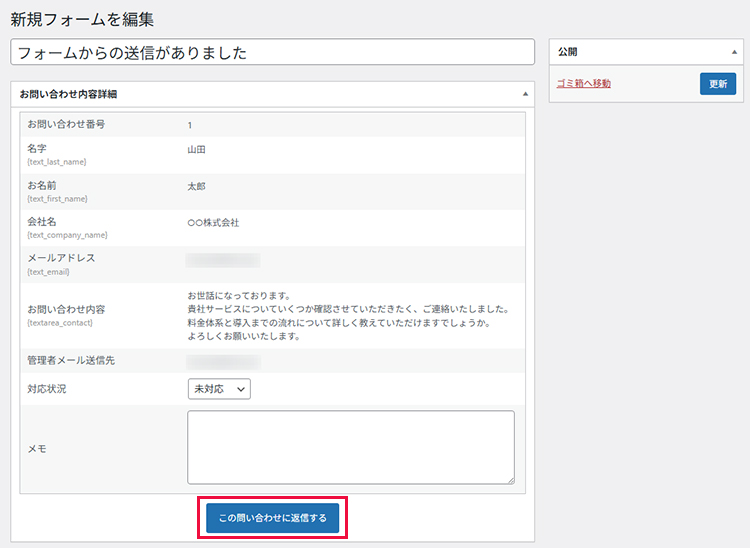This screenshot has width=750, height=548.
Task: Collapse the 公開 panel arrow
Action: [x=733, y=52]
